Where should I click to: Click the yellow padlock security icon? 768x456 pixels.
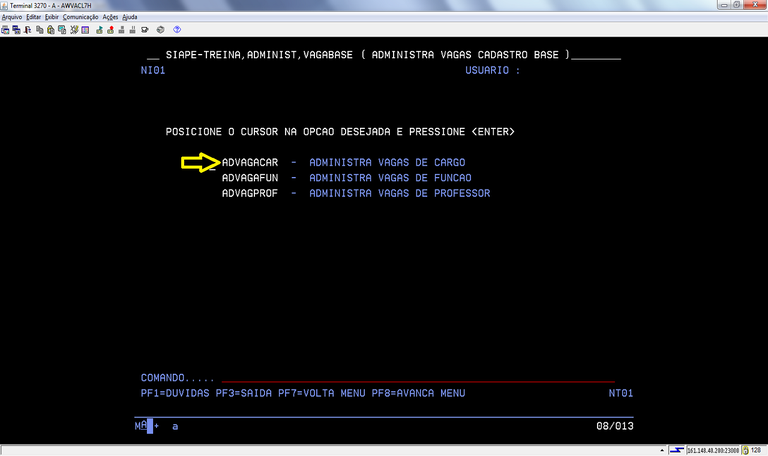tap(745, 450)
